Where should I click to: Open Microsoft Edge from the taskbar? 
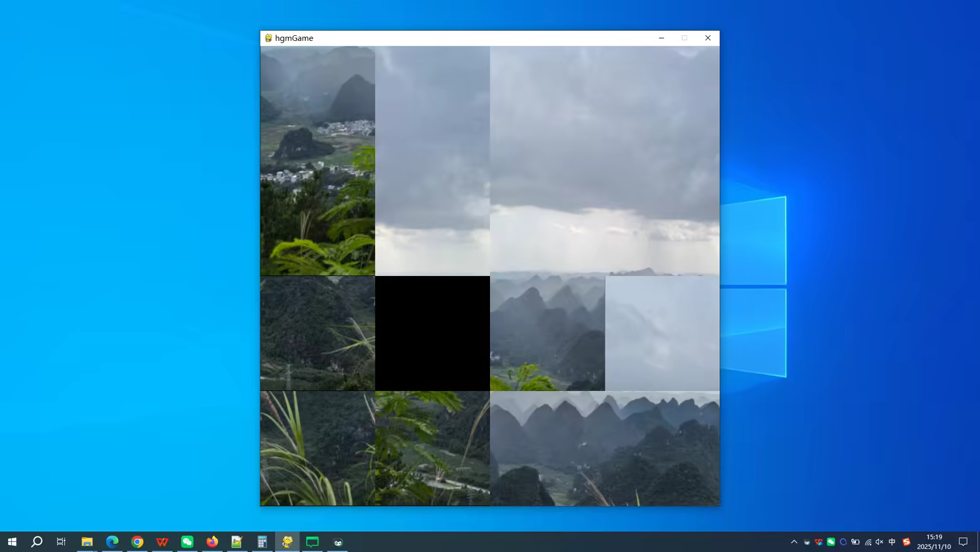(x=112, y=541)
